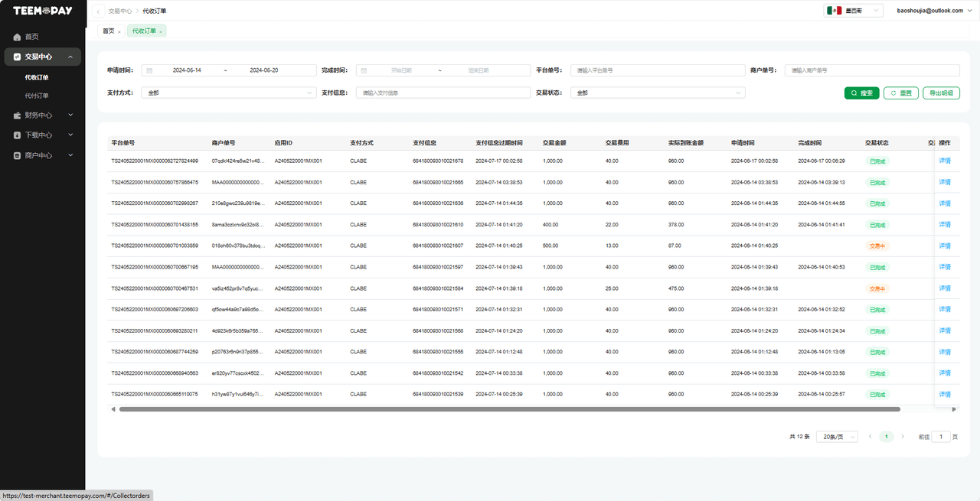Open the 交易状态 dropdown
Viewport: 980px width, 501px height.
pos(658,93)
